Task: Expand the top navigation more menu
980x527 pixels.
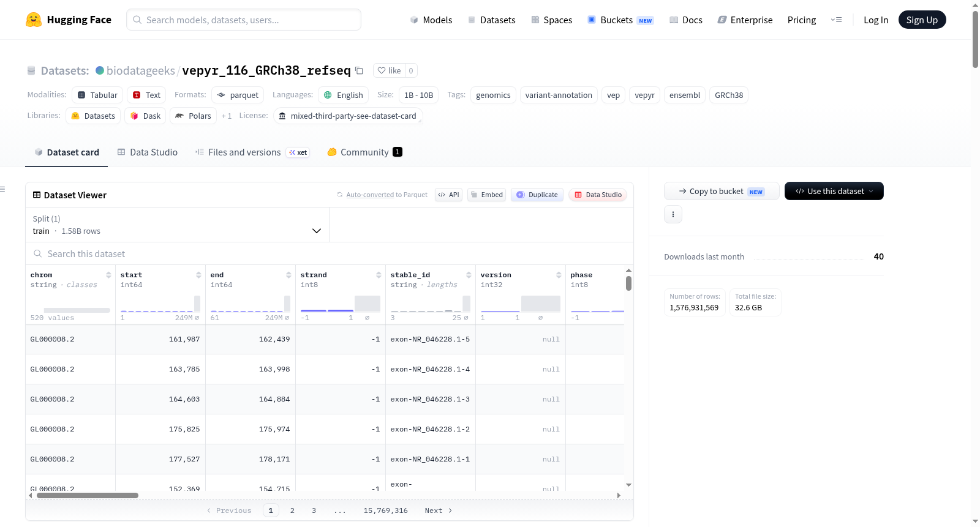Action: coord(836,20)
